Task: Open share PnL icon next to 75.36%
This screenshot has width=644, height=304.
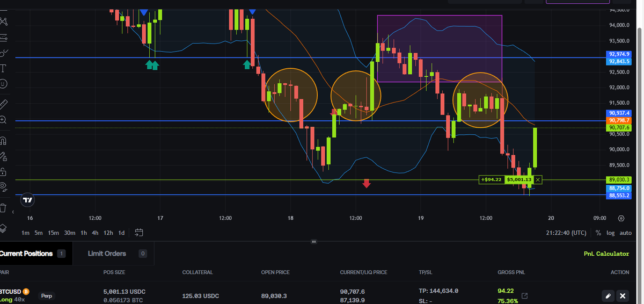Action: tap(525, 296)
